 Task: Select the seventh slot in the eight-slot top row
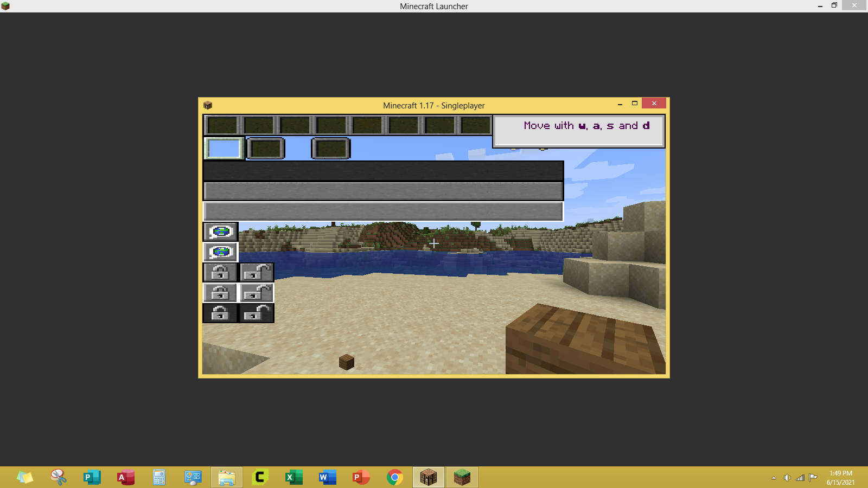pos(440,125)
